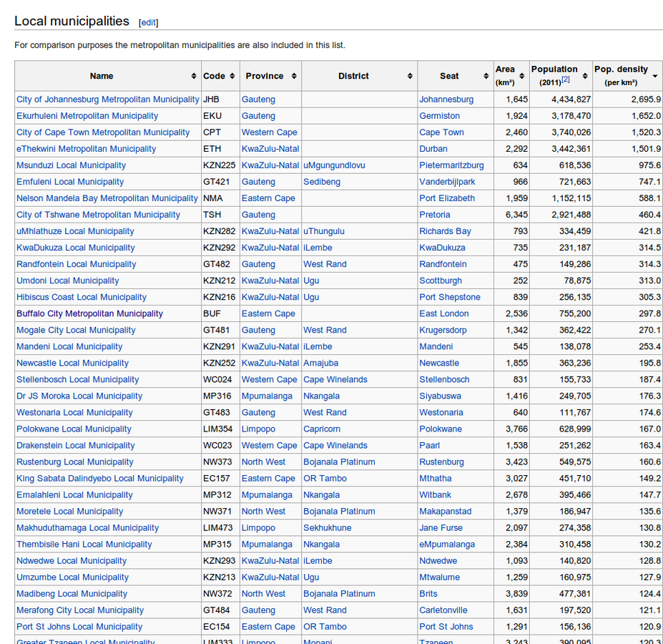Open Mogale City Local Municipality link
663x644 pixels.
[x=76, y=331]
